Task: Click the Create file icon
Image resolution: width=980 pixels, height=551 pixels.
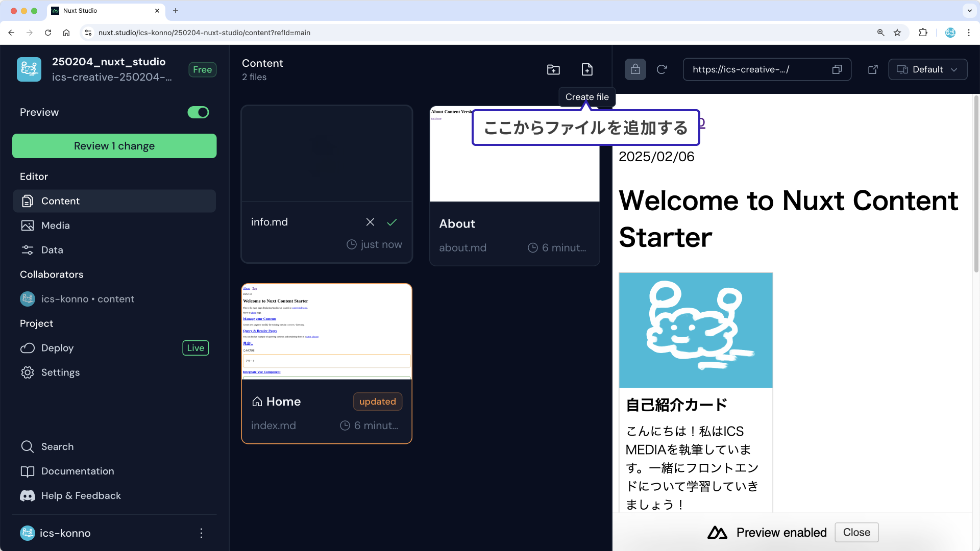Action: click(x=587, y=69)
